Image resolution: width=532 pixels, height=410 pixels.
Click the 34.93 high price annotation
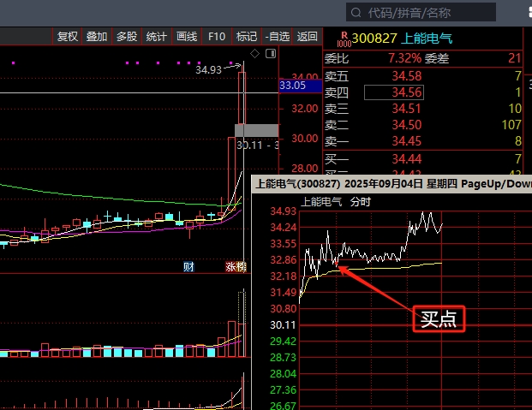208,70
